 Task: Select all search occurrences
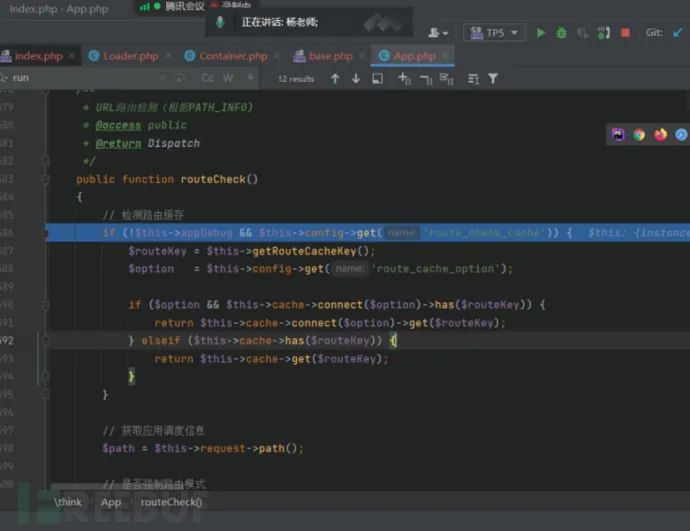pos(447,79)
